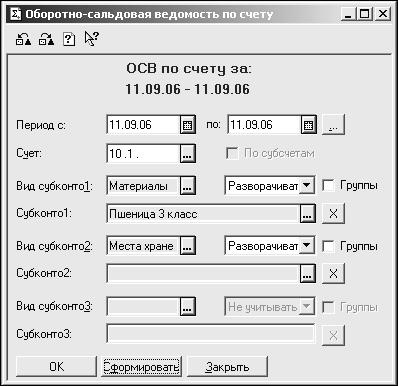Open calendar for Период с date
The image size is (398, 386).
188,125
